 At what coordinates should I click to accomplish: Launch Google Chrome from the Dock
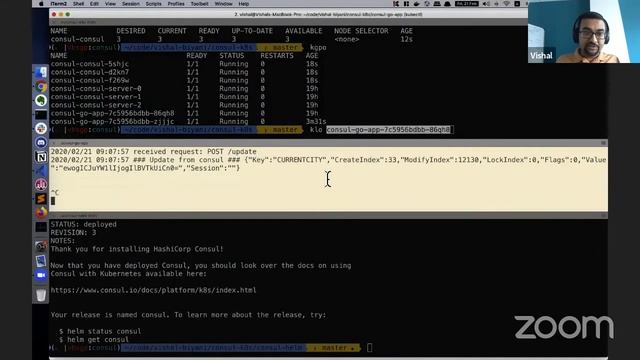41,87
